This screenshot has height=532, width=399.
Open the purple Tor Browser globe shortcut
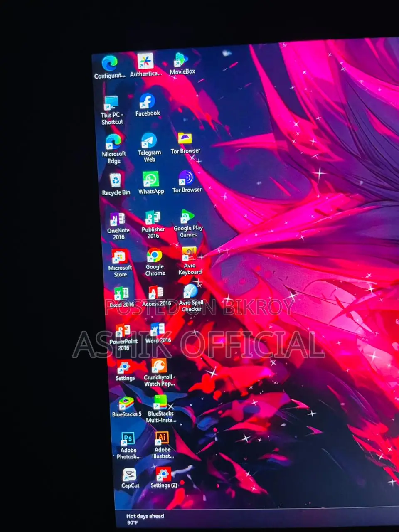tap(187, 182)
